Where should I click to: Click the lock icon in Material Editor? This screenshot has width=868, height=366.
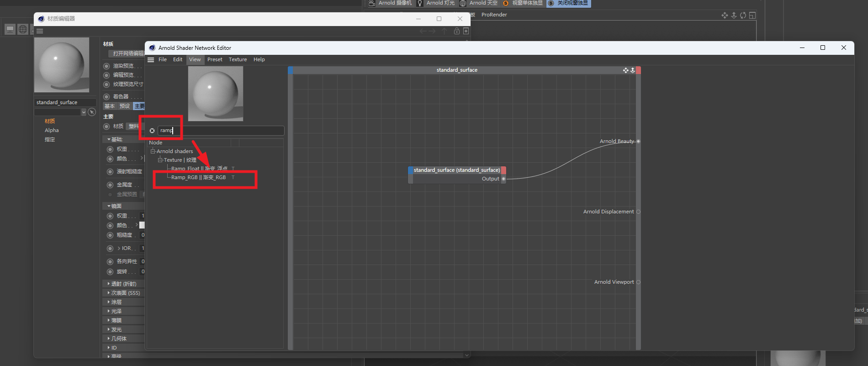pos(456,31)
